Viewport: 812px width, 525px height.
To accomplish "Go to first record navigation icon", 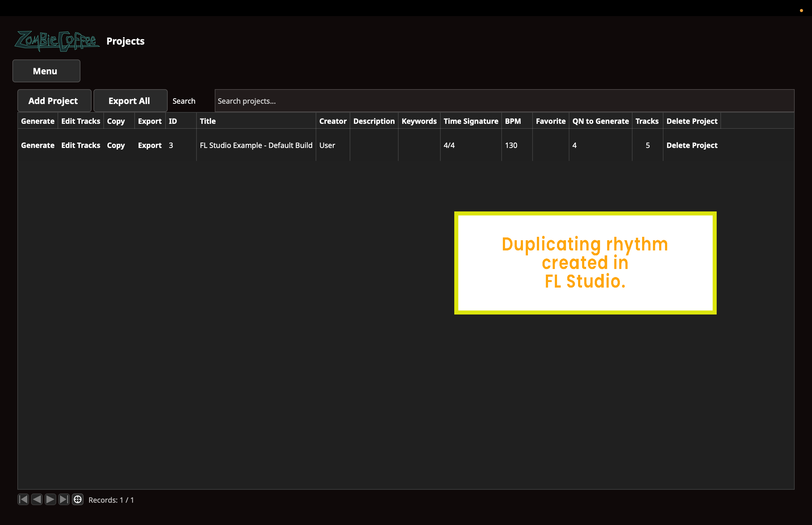I will 23,499.
